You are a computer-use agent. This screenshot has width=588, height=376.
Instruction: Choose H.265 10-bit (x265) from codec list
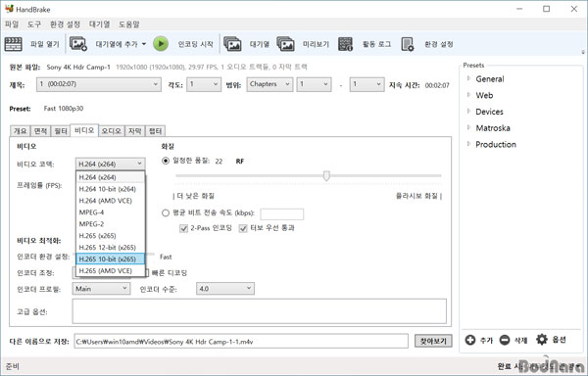point(110,258)
